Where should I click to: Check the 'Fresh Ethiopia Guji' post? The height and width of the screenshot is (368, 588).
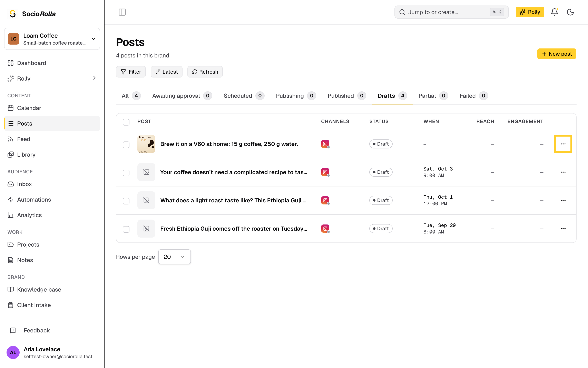[x=126, y=229]
